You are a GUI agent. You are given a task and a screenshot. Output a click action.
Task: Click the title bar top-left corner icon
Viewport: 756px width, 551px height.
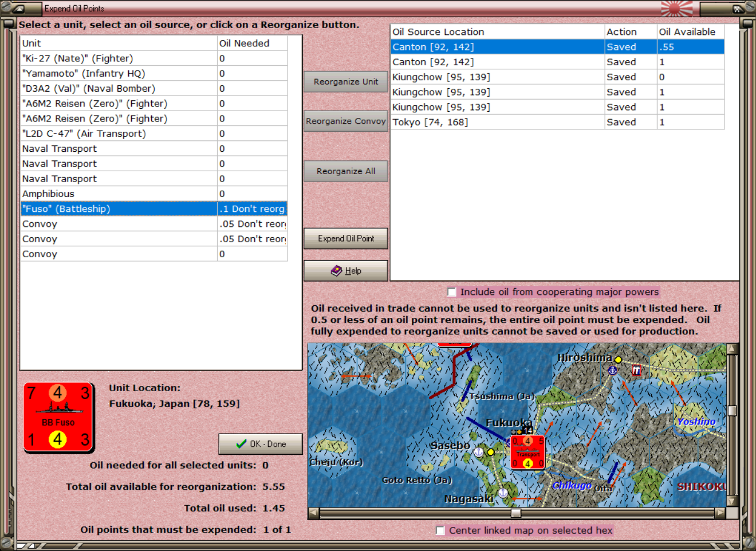18,9
